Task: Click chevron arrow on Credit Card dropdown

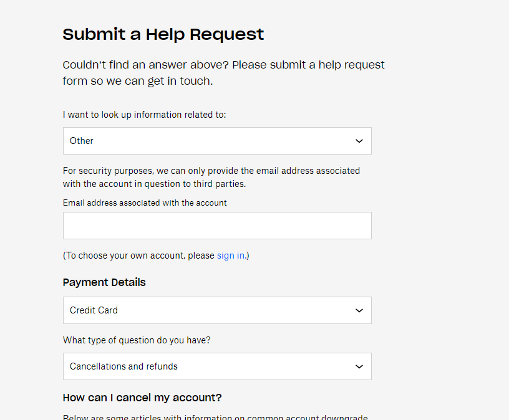Action: 359,310
